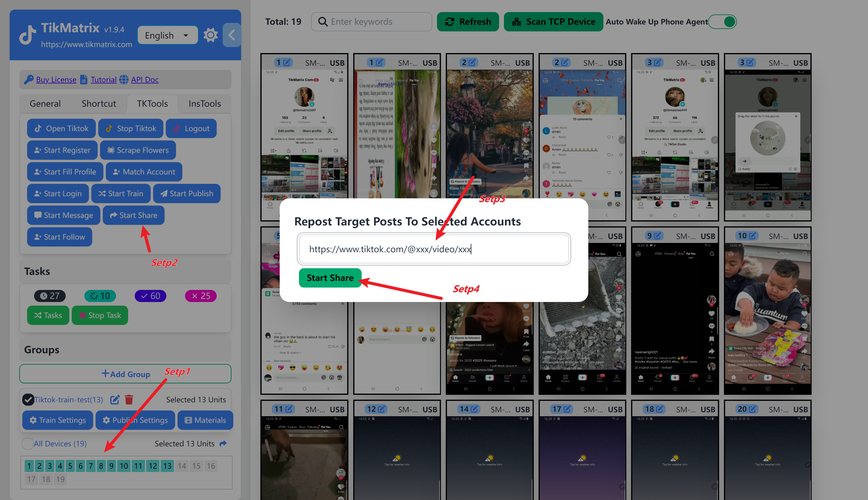Image resolution: width=868 pixels, height=500 pixels.
Task: Click Start Share in the TKTools panel
Action: [x=134, y=215]
